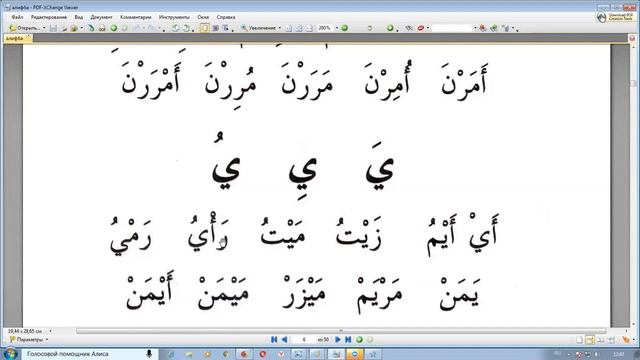Click the Hand tool icon
This screenshot has width=640, height=360.
[x=204, y=28]
